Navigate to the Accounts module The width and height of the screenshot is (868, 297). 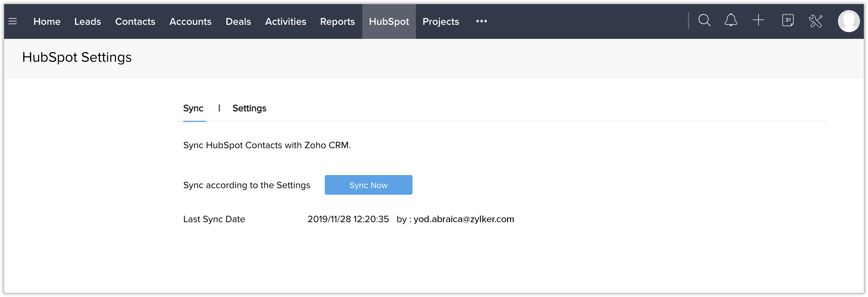pos(190,21)
